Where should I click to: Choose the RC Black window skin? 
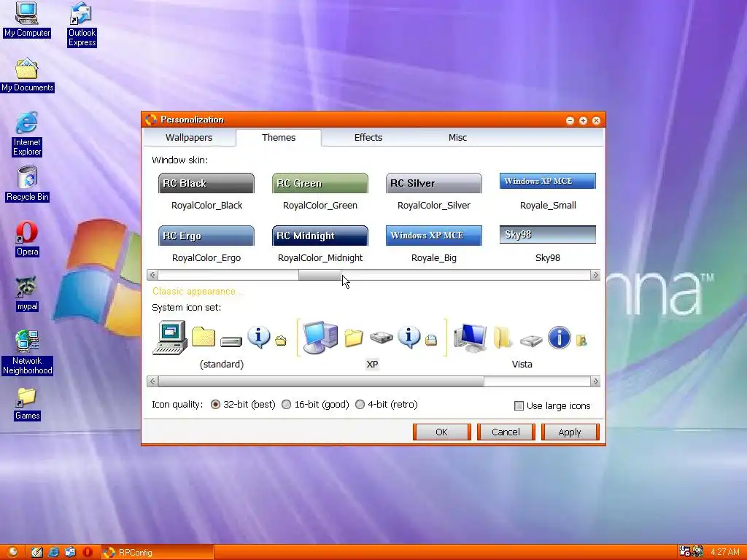(x=206, y=192)
